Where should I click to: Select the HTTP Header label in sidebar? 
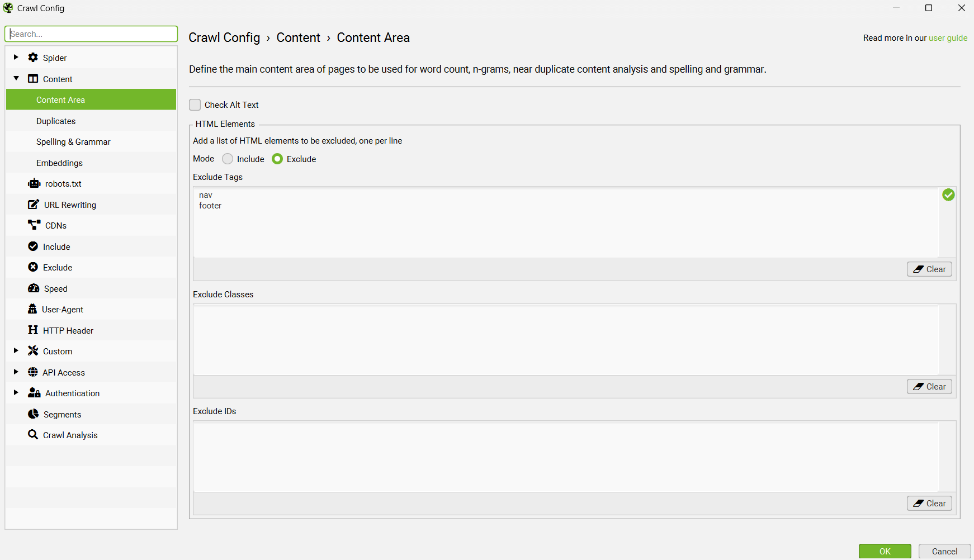(68, 330)
